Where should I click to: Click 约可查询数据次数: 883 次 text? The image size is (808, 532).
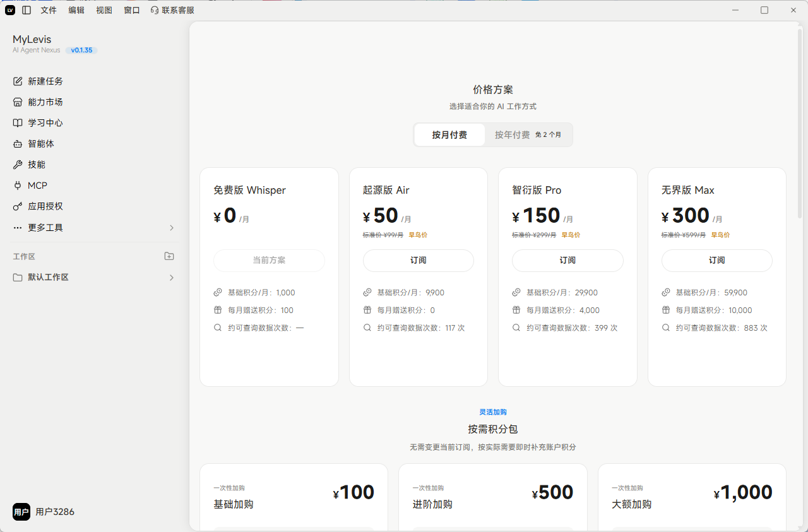[x=722, y=328]
